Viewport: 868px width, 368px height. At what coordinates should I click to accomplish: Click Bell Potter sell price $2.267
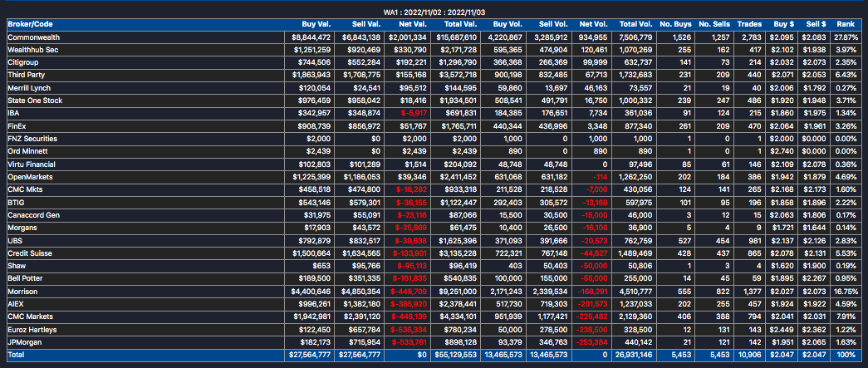click(816, 279)
